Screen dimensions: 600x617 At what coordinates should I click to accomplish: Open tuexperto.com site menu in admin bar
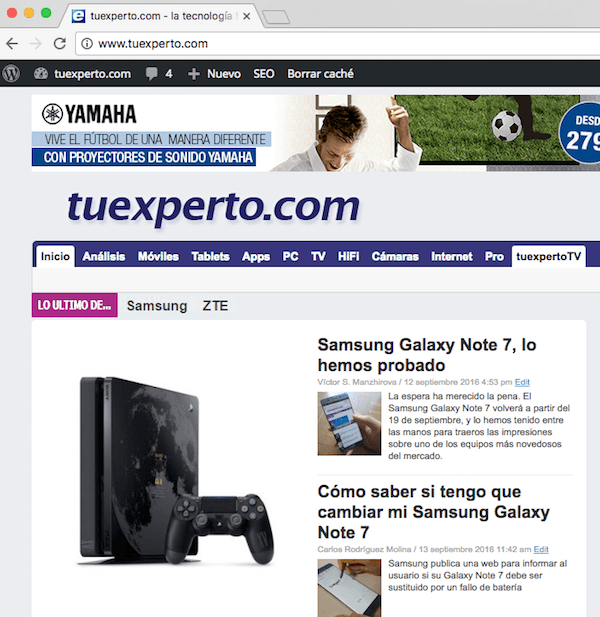point(92,74)
